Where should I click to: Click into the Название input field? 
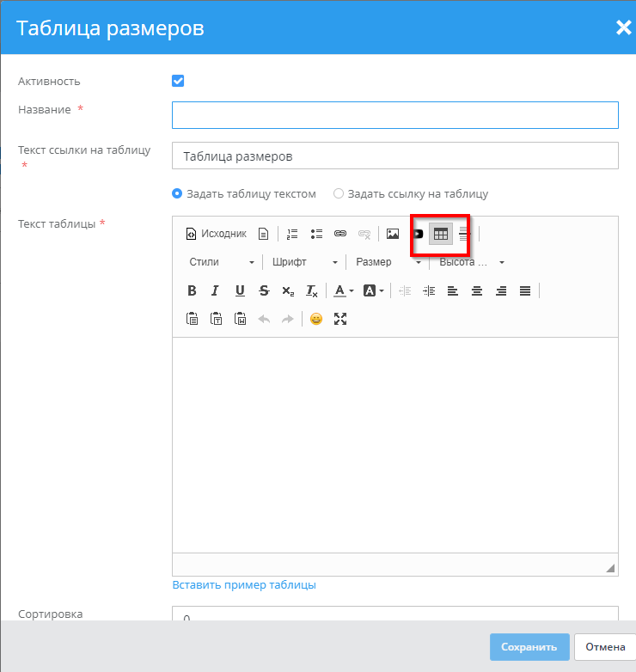tap(394, 115)
